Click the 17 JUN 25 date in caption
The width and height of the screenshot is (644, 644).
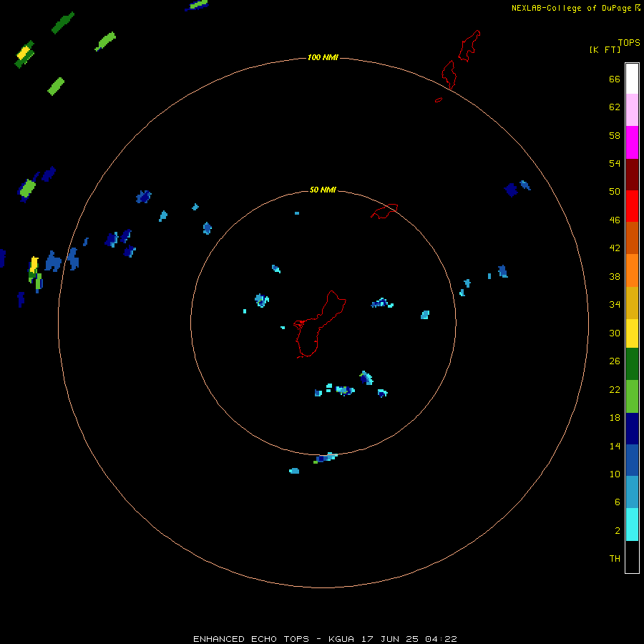coord(390,639)
